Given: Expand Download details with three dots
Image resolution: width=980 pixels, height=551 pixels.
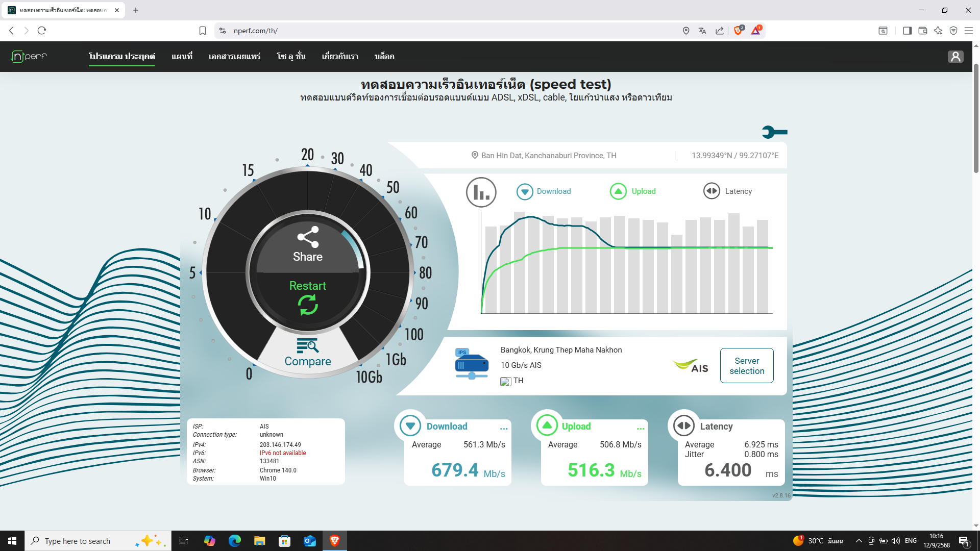Looking at the screenshot, I should point(504,429).
